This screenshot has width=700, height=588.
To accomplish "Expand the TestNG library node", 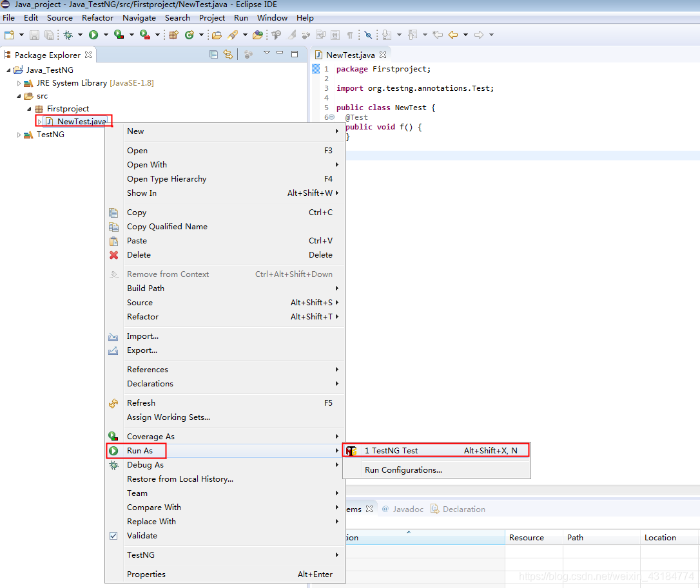I will [19, 135].
